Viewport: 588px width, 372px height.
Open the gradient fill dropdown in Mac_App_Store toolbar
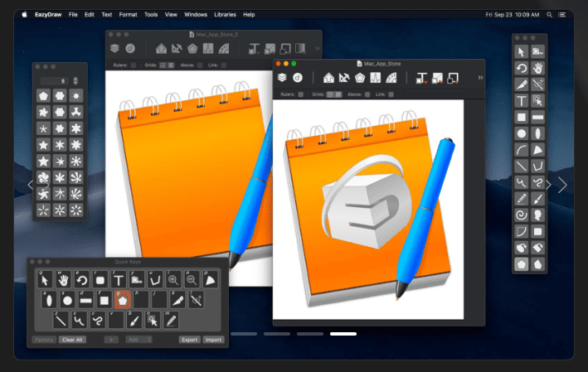click(x=437, y=78)
